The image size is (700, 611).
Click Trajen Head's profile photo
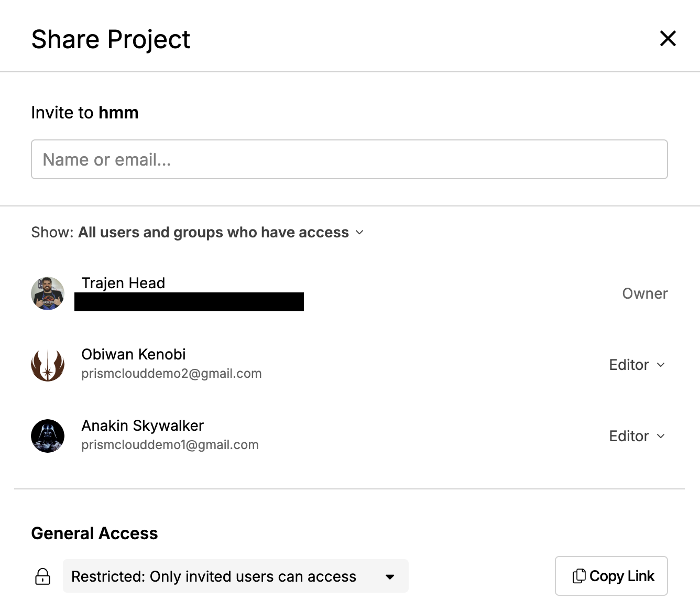(48, 293)
